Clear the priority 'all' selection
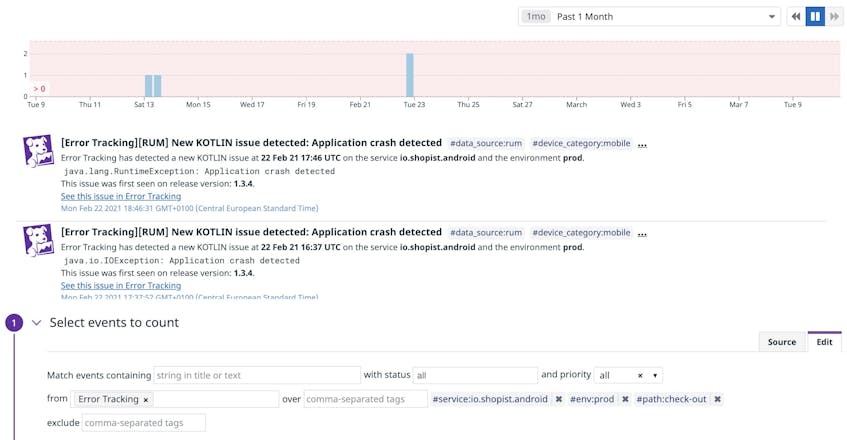Viewport: 847px width, 440px height. tap(640, 375)
